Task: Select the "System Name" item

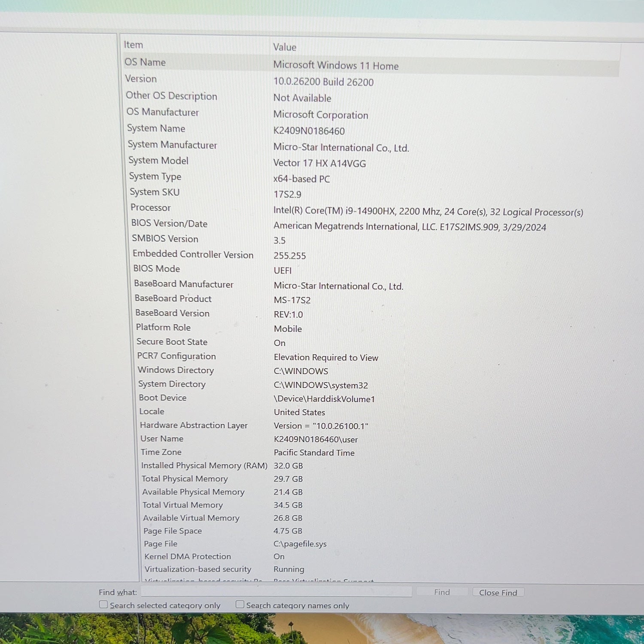Action: pyautogui.click(x=156, y=128)
